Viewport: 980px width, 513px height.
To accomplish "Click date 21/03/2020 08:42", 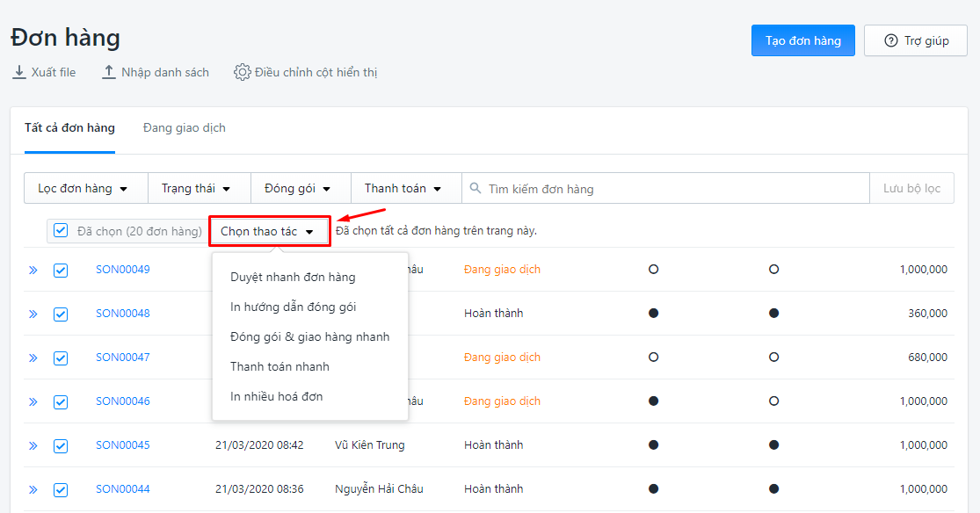I will [x=259, y=444].
